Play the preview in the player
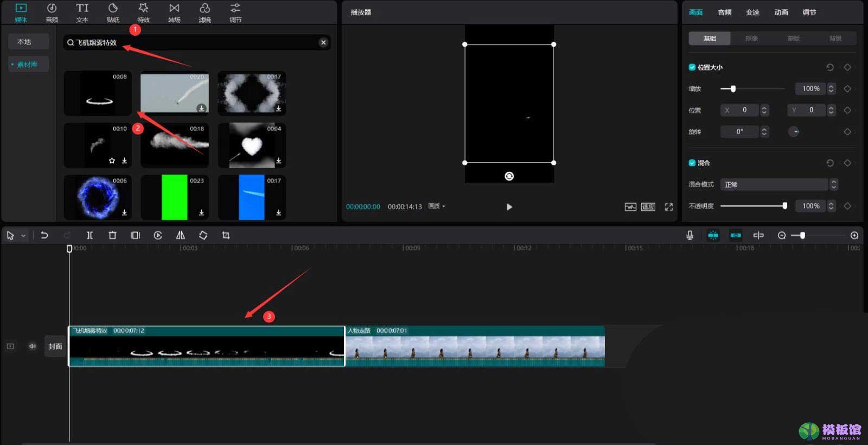The height and width of the screenshot is (445, 868). [509, 207]
